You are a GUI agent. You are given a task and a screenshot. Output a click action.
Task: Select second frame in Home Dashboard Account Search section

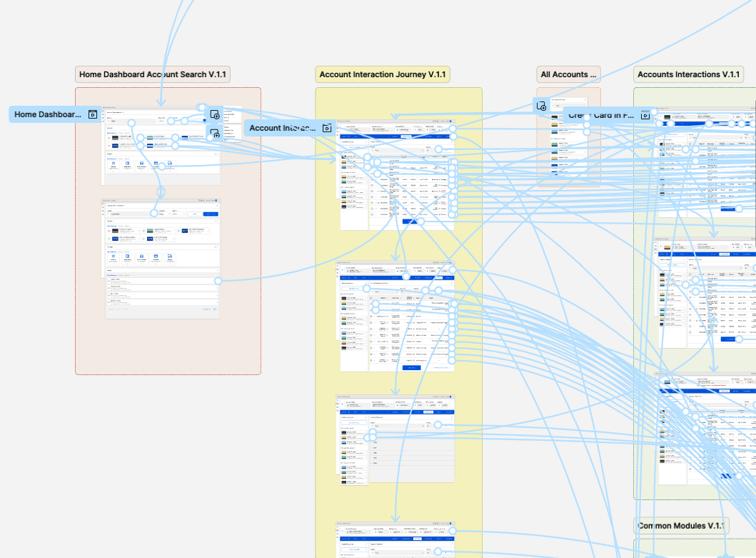click(x=163, y=259)
